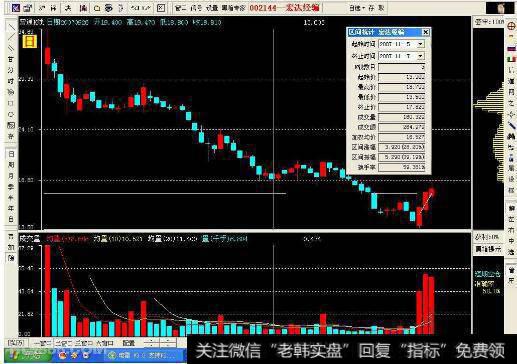
Task: Select the first diagonal line drawing tool
Action: click(11, 27)
